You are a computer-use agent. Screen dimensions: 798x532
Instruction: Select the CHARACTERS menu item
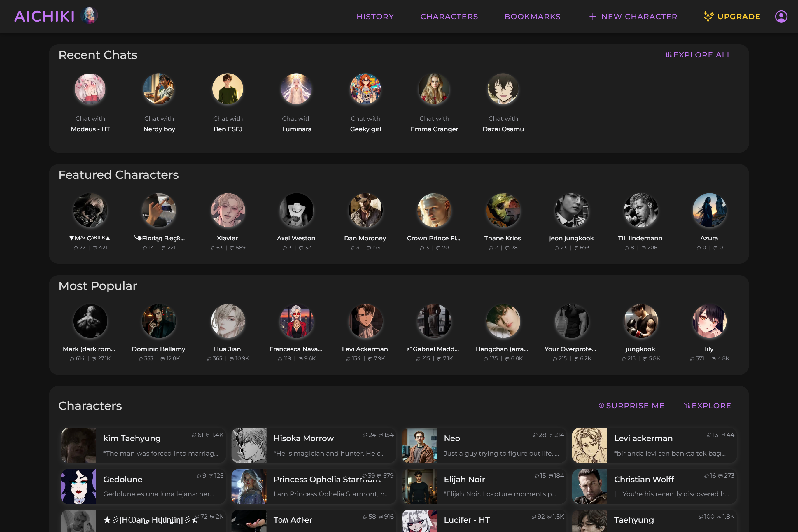point(449,16)
